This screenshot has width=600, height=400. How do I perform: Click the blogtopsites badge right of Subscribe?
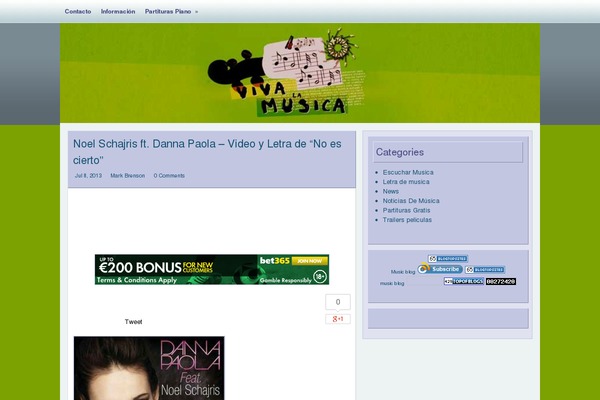click(485, 270)
